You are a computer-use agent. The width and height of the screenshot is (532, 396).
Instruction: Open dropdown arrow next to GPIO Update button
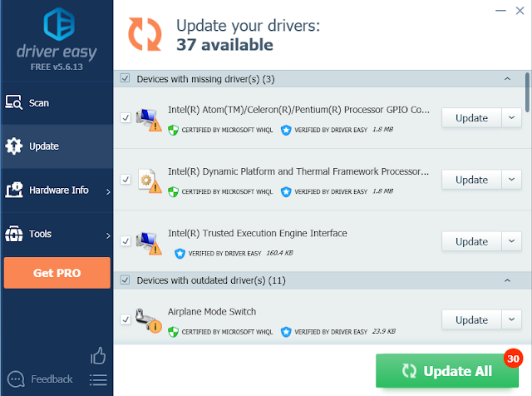point(512,117)
